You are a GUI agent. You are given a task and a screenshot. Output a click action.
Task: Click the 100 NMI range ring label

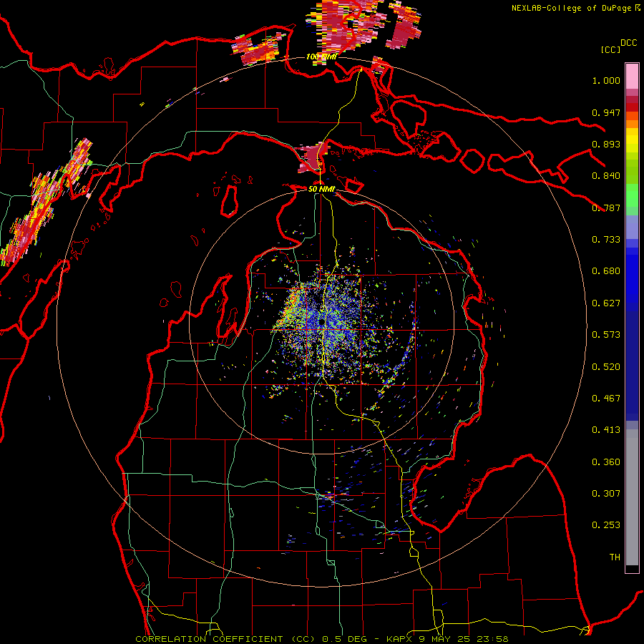pyautogui.click(x=321, y=57)
